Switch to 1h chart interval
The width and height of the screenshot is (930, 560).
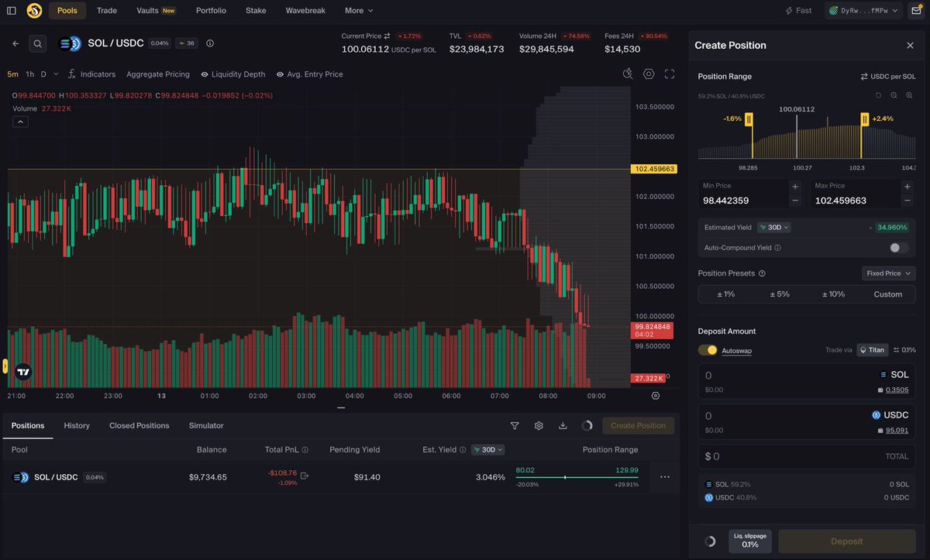click(29, 74)
